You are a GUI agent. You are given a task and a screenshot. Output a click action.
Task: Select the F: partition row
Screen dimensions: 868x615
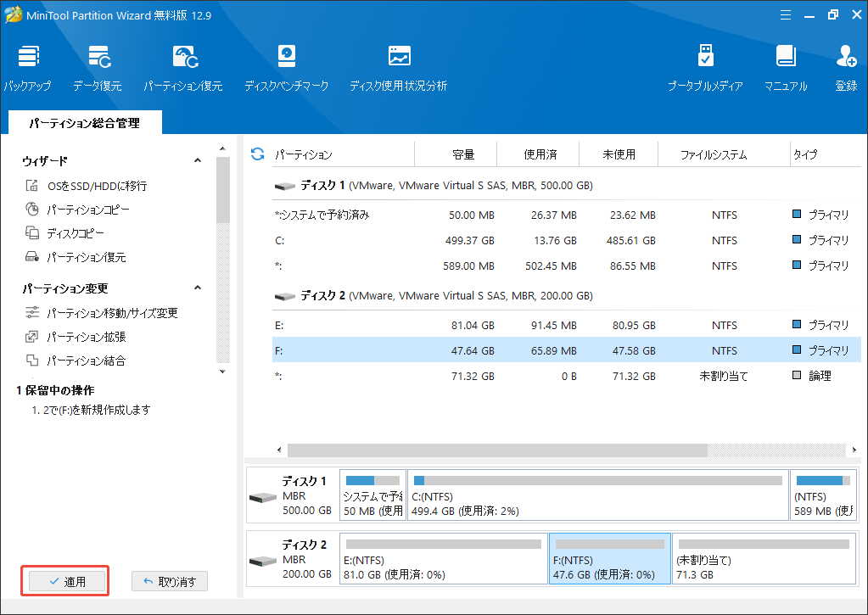(x=566, y=350)
